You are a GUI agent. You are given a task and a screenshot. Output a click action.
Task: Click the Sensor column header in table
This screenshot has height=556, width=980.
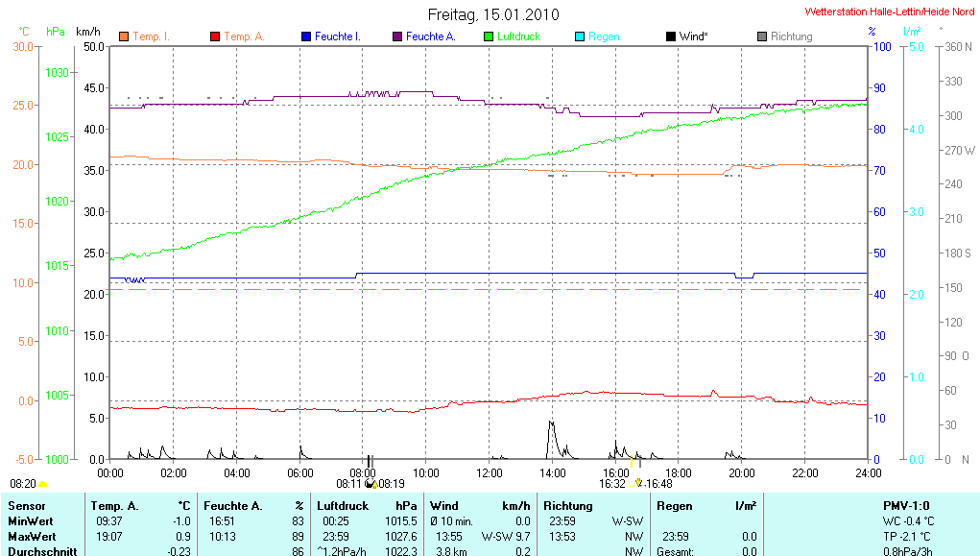26,505
